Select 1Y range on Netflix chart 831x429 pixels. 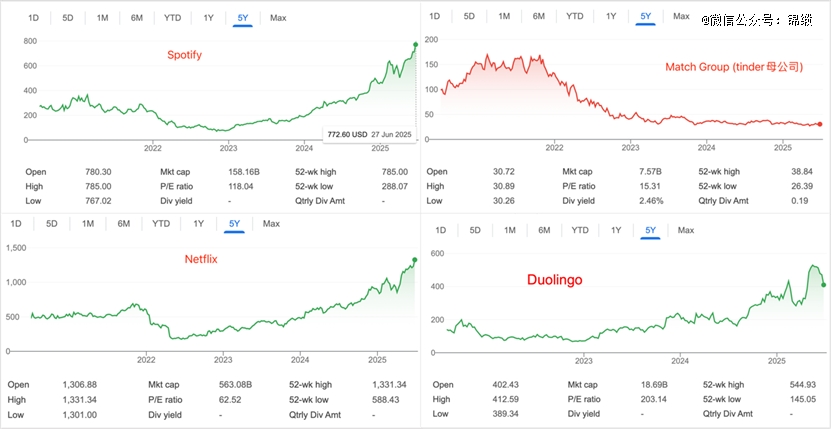(x=199, y=223)
